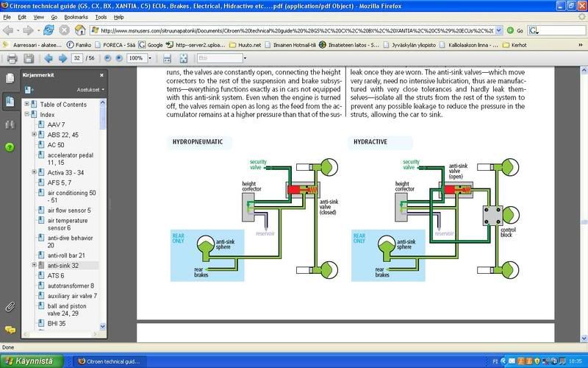The height and width of the screenshot is (368, 588).
Task: Click the Firefox reload button
Action: coord(49,31)
